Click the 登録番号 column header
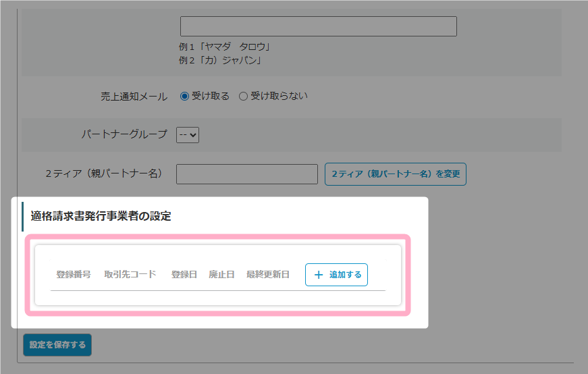The width and height of the screenshot is (588, 374). pyautogui.click(x=73, y=274)
